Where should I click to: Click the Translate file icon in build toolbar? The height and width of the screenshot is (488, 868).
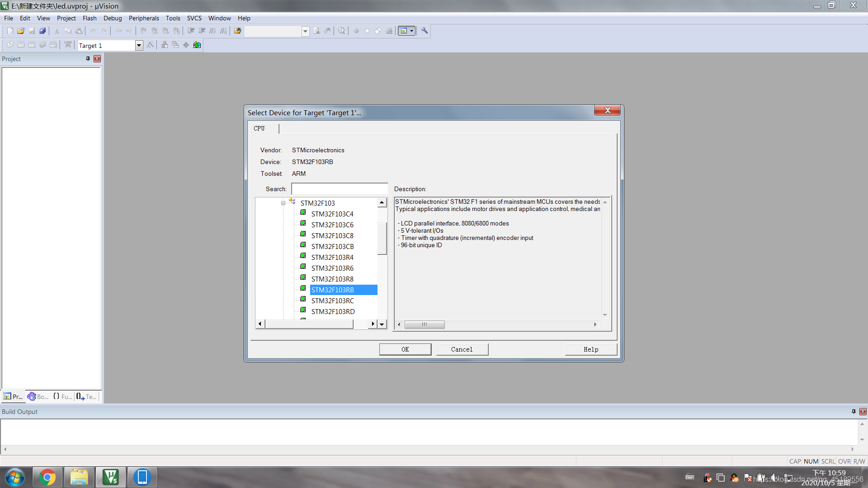pos(10,45)
